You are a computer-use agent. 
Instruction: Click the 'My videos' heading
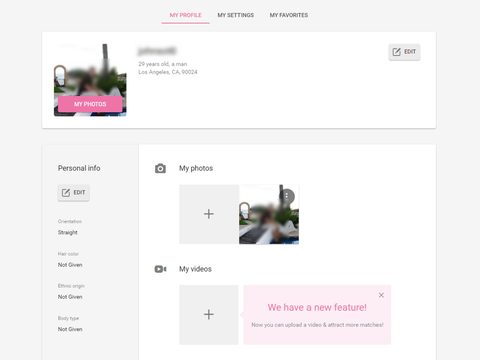[195, 269]
